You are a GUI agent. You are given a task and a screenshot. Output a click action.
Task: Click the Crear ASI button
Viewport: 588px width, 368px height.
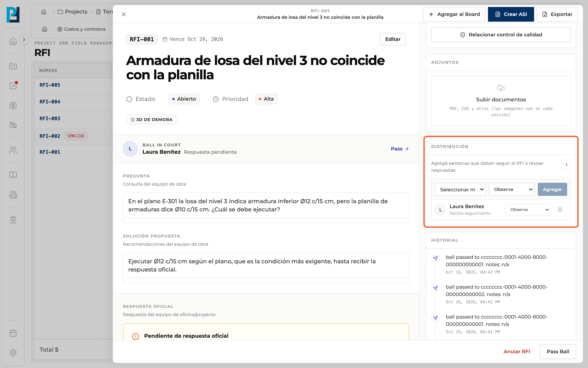tap(511, 14)
